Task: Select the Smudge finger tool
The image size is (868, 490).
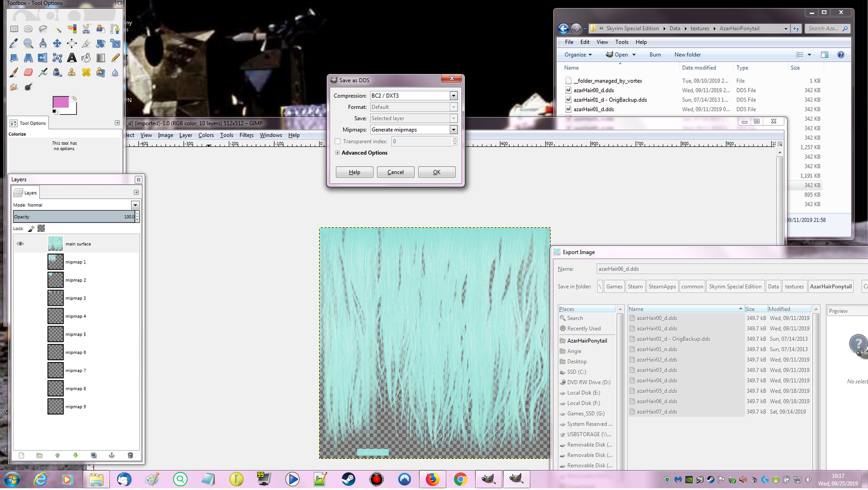Action: pyautogui.click(x=14, y=87)
